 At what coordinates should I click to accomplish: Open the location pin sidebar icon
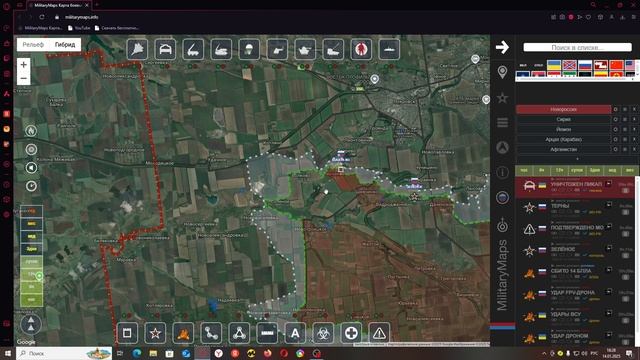(x=502, y=72)
